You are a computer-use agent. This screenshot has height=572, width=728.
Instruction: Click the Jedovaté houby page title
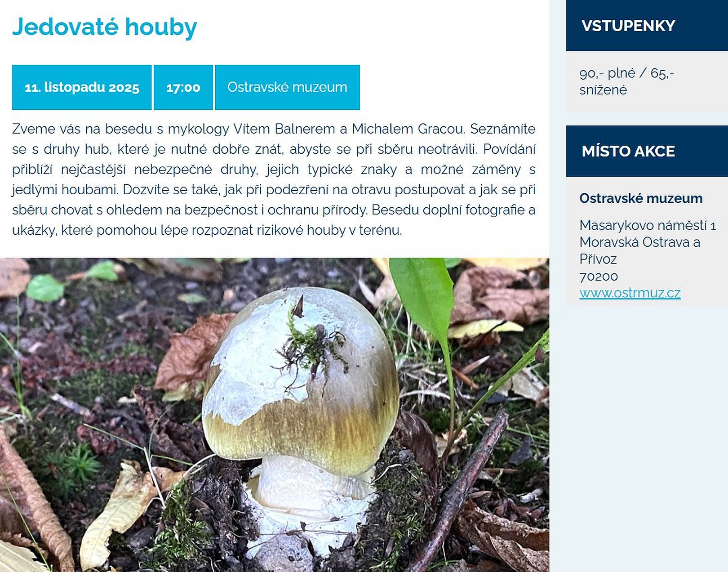pyautogui.click(x=104, y=27)
